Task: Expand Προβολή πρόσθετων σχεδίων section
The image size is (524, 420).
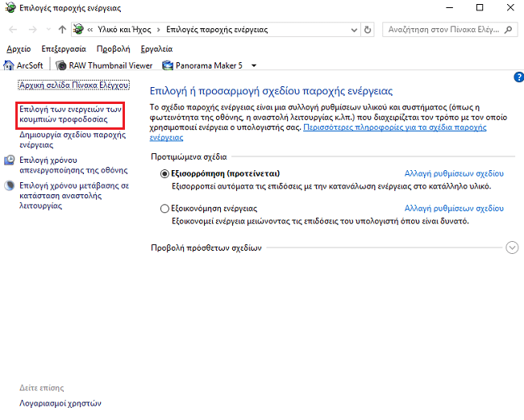Action: click(x=512, y=247)
